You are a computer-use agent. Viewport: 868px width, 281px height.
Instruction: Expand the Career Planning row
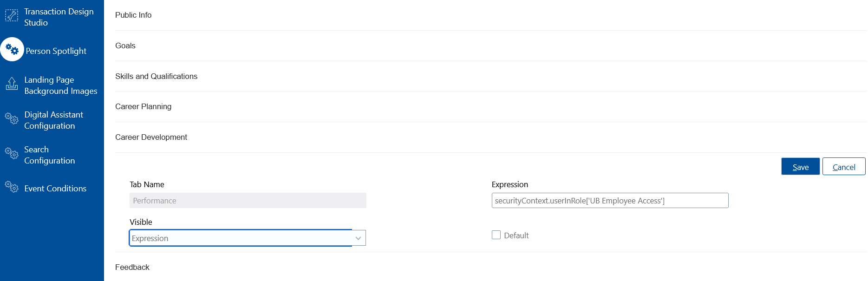490,107
